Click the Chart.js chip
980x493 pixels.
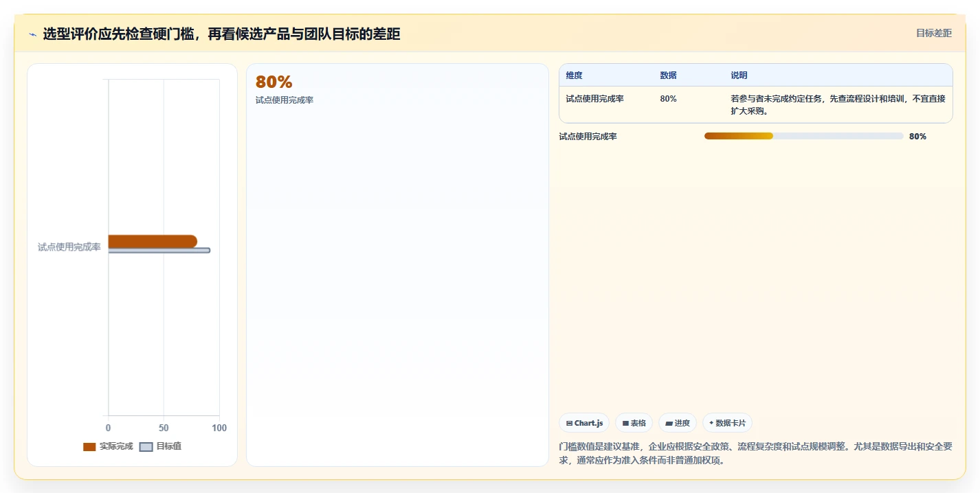[x=584, y=423]
